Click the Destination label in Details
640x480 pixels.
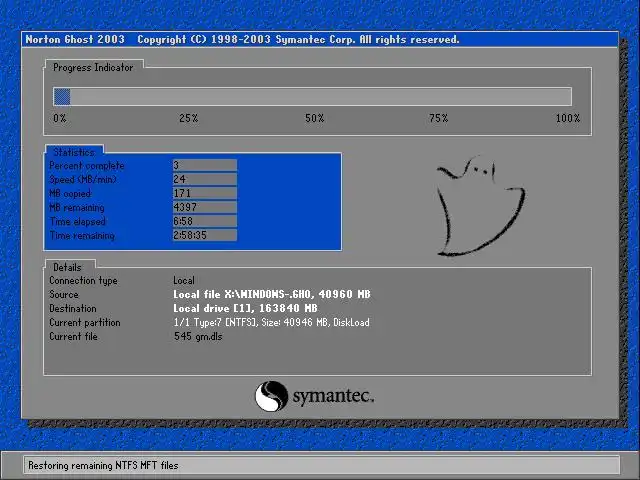[73, 308]
